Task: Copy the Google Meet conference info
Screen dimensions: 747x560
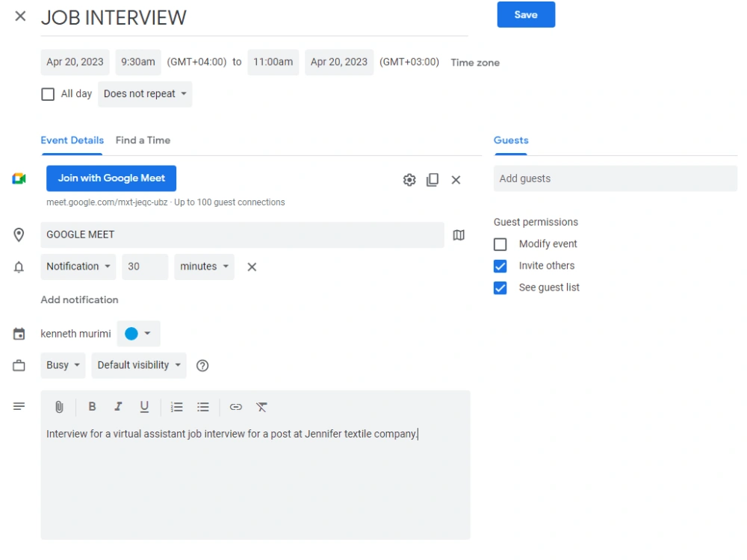Action: (x=433, y=180)
